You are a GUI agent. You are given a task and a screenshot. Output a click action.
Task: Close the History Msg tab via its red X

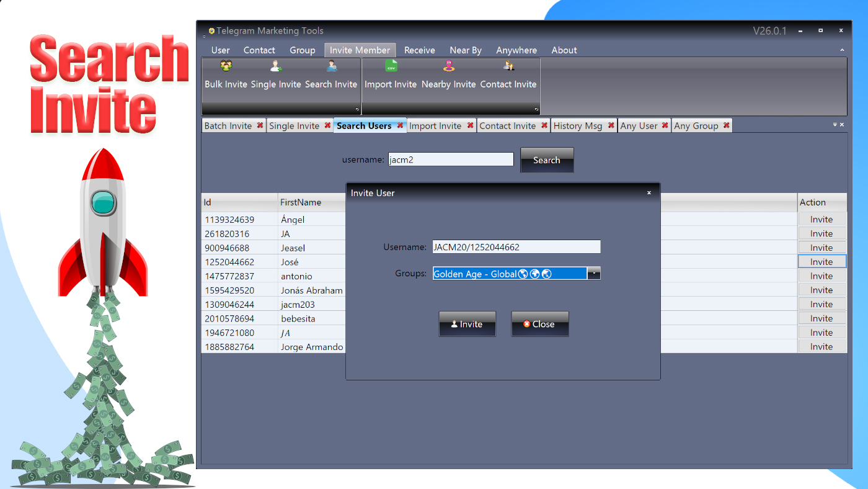point(611,125)
